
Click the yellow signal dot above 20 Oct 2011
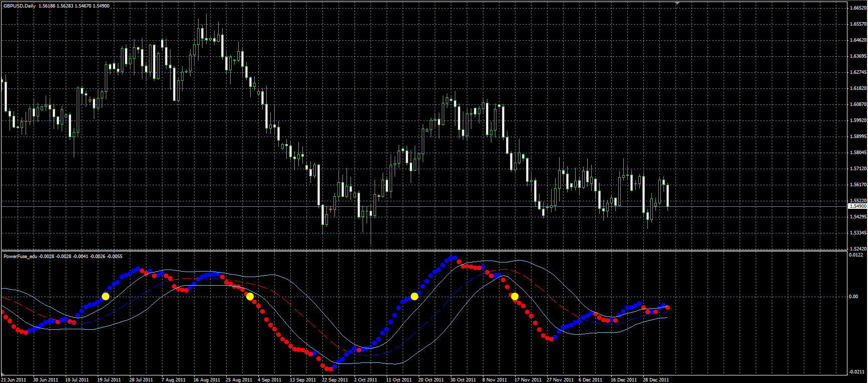(x=414, y=297)
